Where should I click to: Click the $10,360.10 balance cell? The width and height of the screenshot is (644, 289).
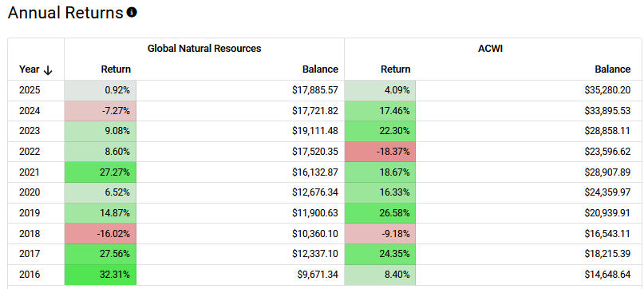240,233
